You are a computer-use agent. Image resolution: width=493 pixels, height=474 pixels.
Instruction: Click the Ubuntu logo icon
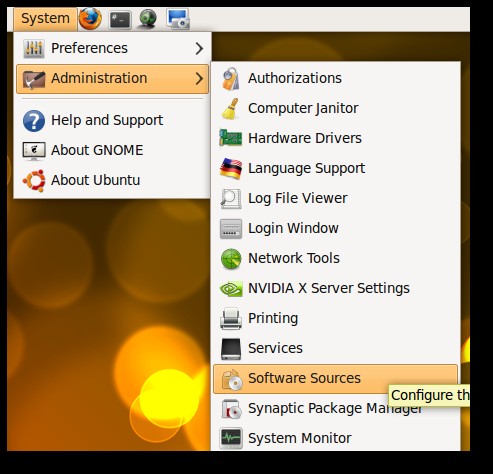(x=34, y=181)
